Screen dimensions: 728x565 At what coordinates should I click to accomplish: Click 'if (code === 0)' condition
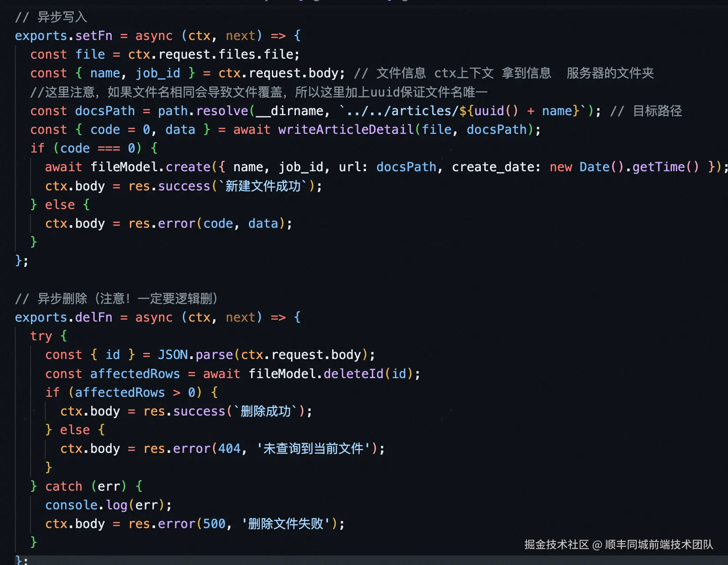tap(86, 148)
